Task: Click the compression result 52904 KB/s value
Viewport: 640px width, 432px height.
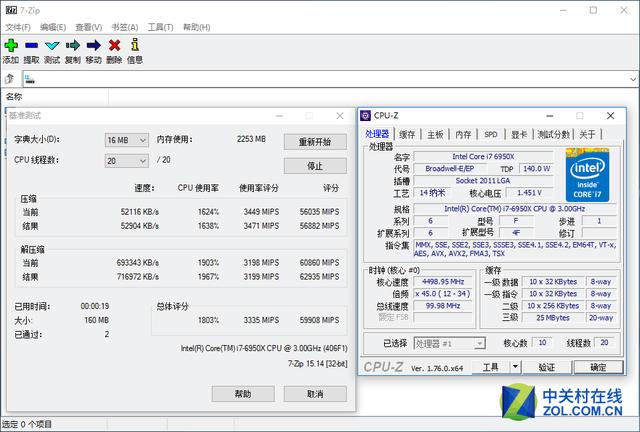Action: point(140,226)
